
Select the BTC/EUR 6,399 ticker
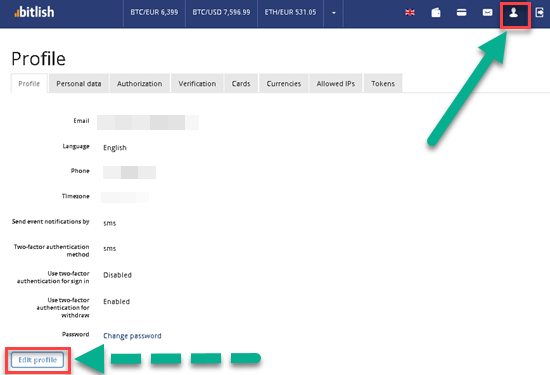pyautogui.click(x=154, y=12)
